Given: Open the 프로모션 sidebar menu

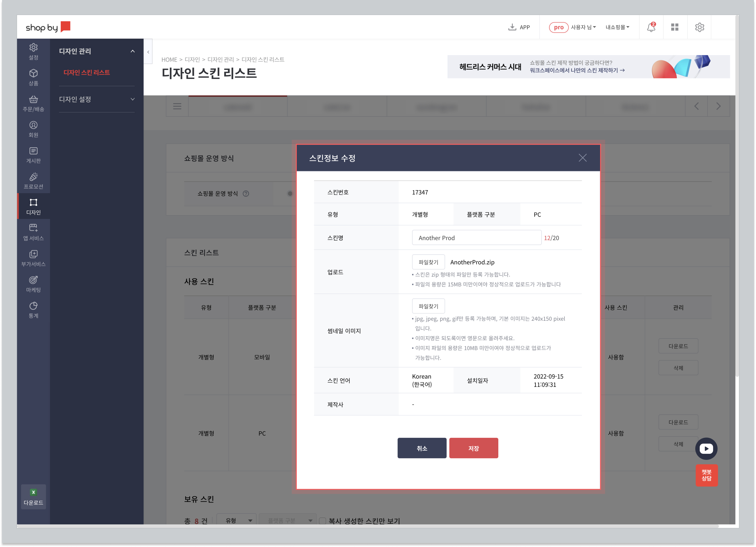Looking at the screenshot, I should click(x=33, y=181).
